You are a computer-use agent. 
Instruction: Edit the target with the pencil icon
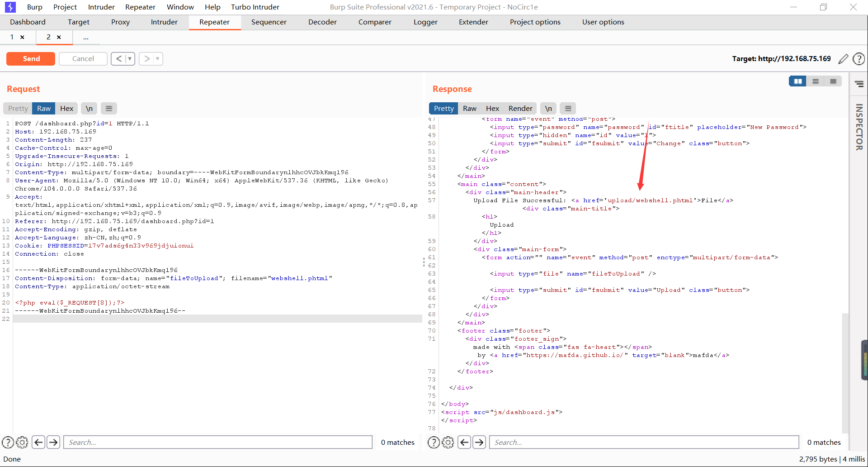843,59
